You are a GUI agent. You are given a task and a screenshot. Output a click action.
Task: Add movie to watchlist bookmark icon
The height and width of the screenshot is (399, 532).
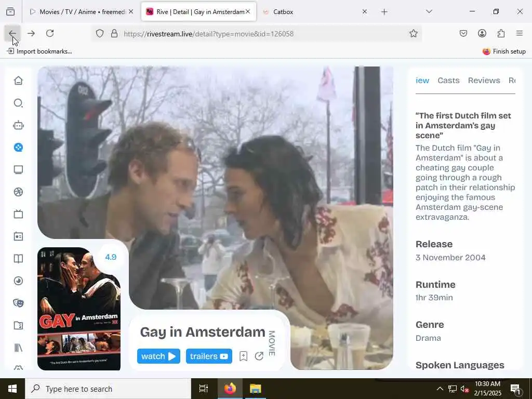click(x=243, y=356)
